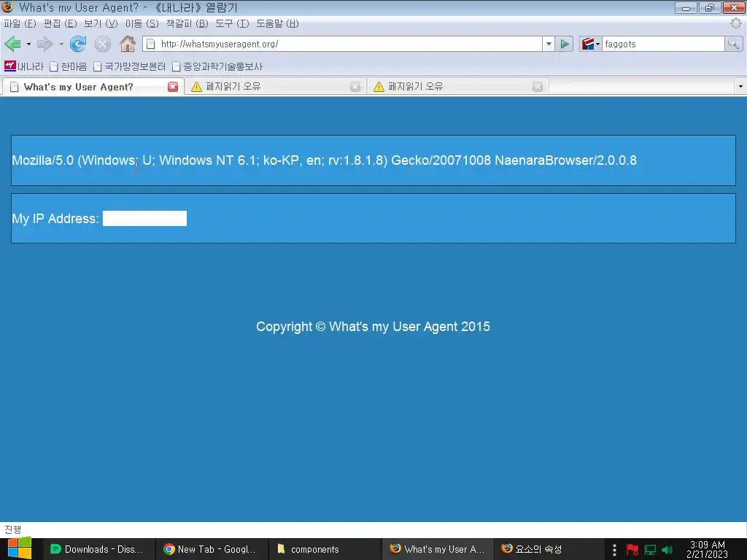Image resolution: width=747 pixels, height=560 pixels.
Task: Click the gray forward arrow button
Action: [x=44, y=44]
